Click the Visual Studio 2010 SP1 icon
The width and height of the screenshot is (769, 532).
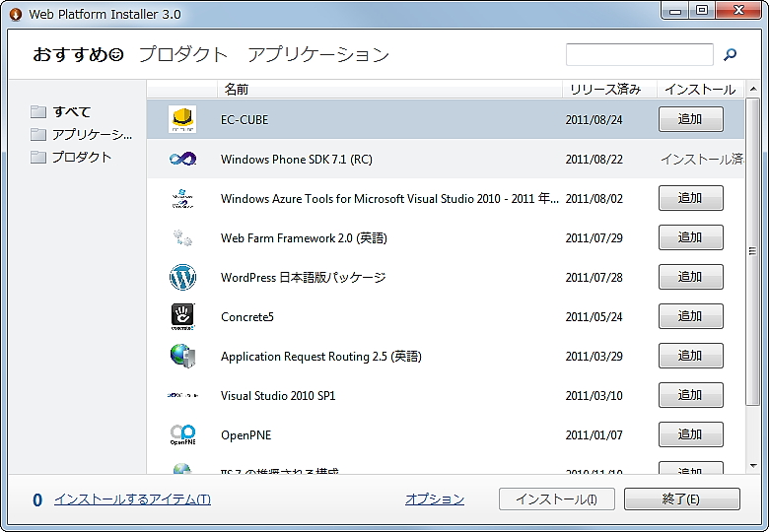click(183, 395)
